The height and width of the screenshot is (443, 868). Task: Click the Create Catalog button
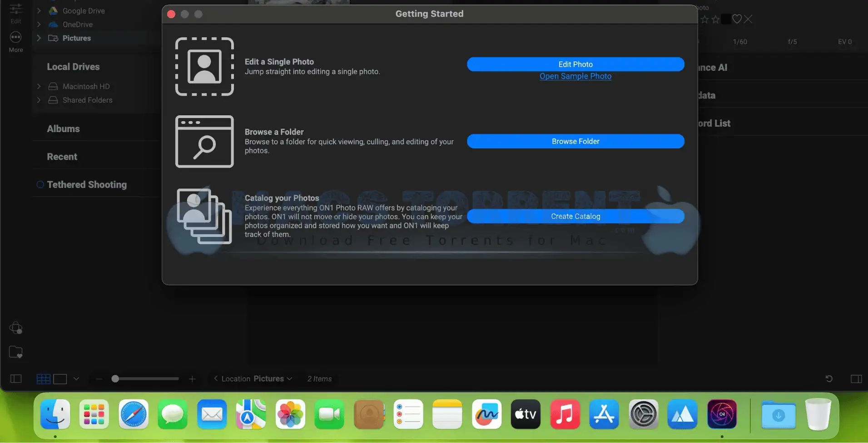[x=575, y=216]
